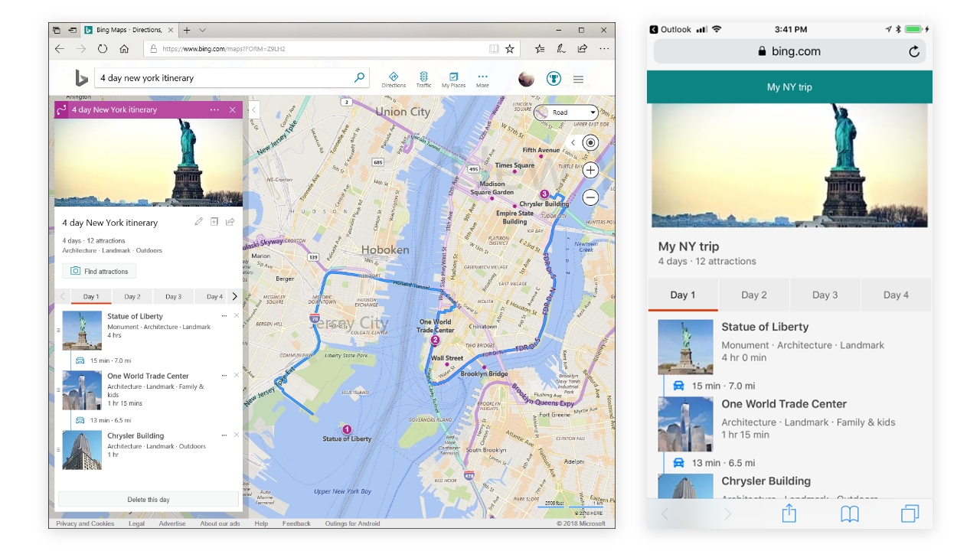Viewport: 980px width, 551px height.
Task: Click the Find attractions button
Action: (x=99, y=271)
